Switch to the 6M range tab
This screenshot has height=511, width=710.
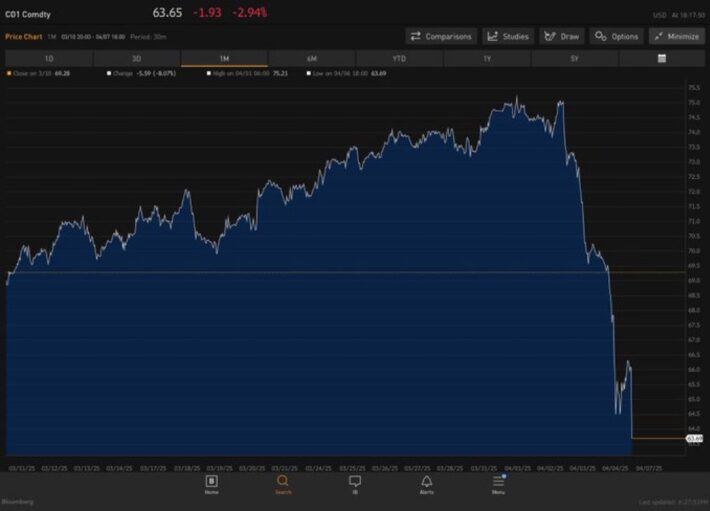[312, 59]
